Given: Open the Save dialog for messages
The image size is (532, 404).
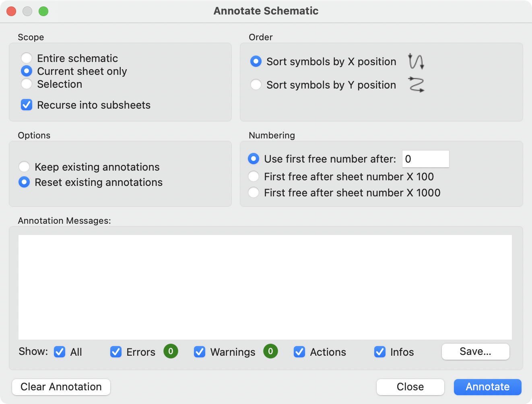Looking at the screenshot, I should click(x=475, y=351).
